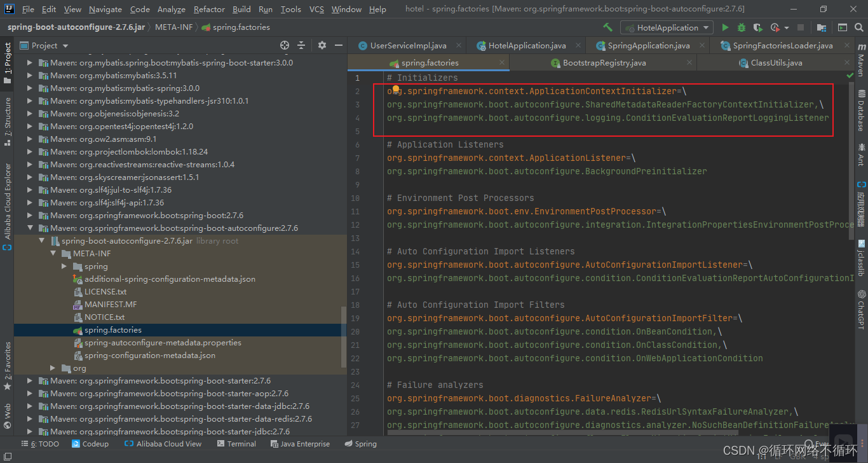Click the Spring tool window button
This screenshot has height=463, width=868.
click(360, 443)
